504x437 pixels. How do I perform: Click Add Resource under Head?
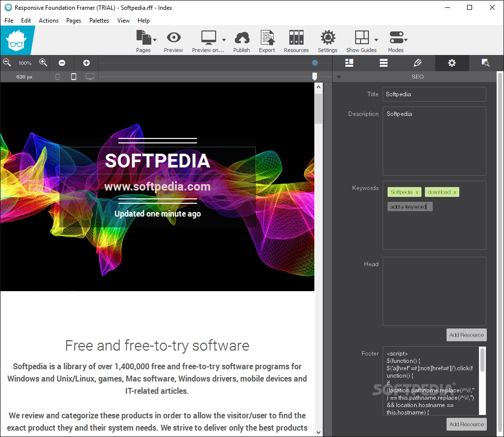(x=466, y=335)
